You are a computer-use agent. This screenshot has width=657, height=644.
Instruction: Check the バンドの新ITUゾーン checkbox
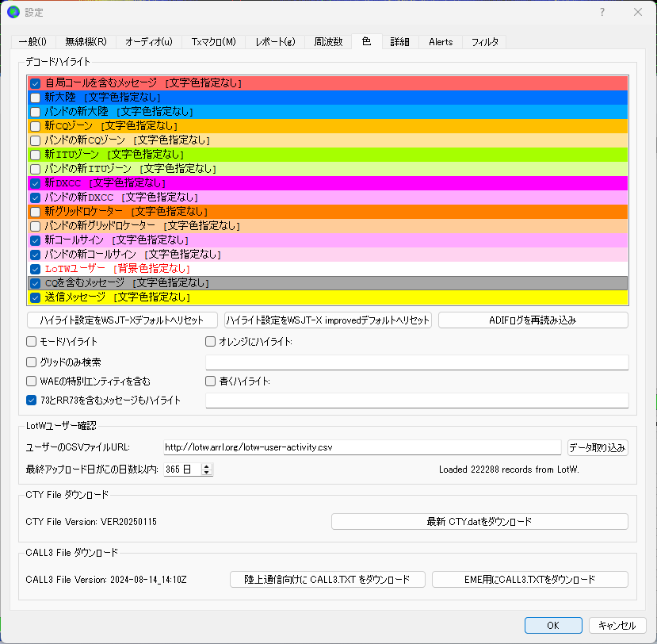pos(35,169)
